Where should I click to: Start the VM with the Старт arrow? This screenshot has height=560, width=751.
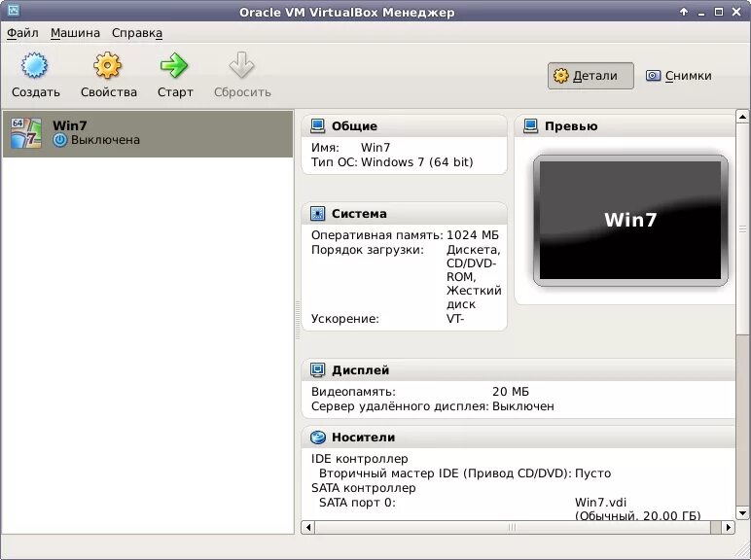(x=174, y=65)
